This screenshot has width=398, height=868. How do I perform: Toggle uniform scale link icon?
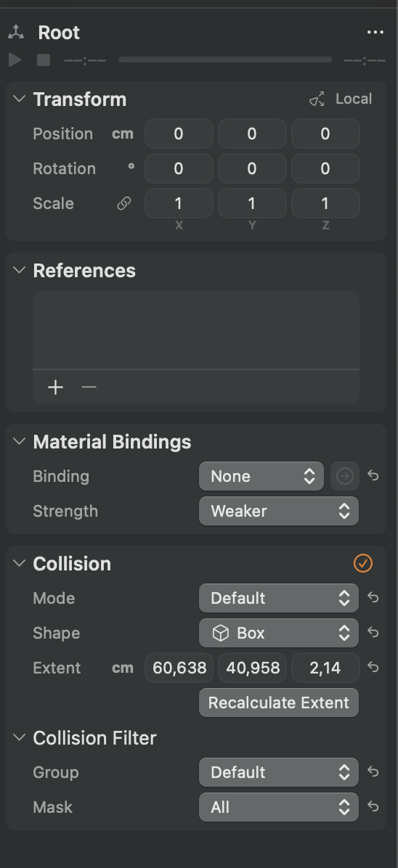[123, 204]
